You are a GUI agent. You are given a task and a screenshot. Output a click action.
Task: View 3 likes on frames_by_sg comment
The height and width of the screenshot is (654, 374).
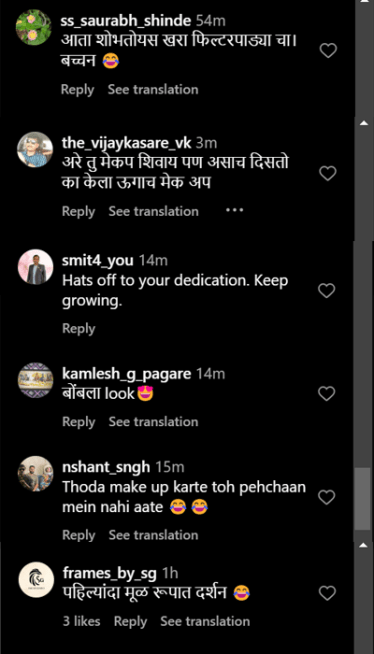[81, 621]
